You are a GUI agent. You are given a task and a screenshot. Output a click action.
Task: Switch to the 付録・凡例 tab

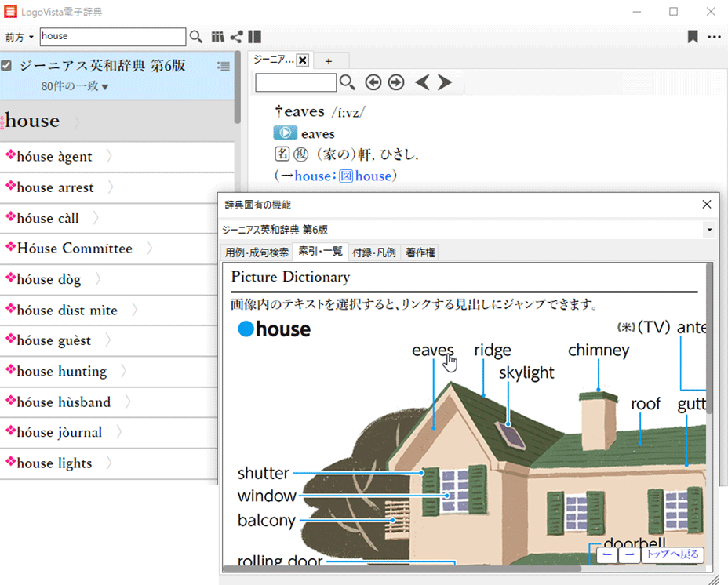coord(373,253)
